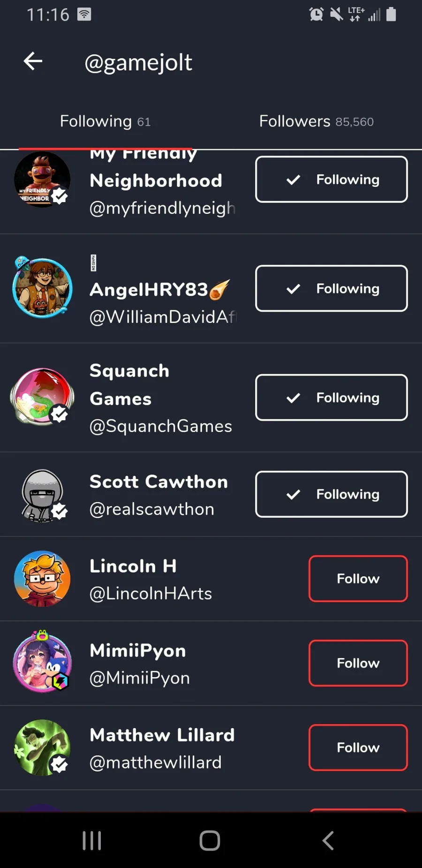Tap Scott Cawthon's avatar image
The height and width of the screenshot is (868, 422).
(x=42, y=495)
